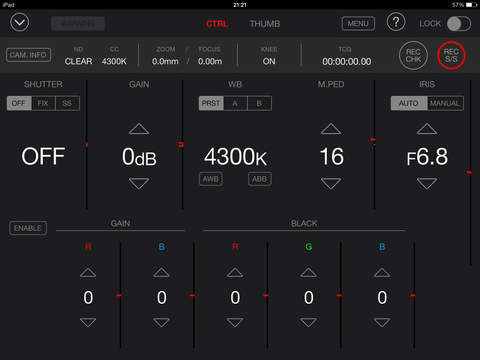480x360 pixels.
Task: Raise GAIN R value with up arrow
Action: tap(88, 272)
